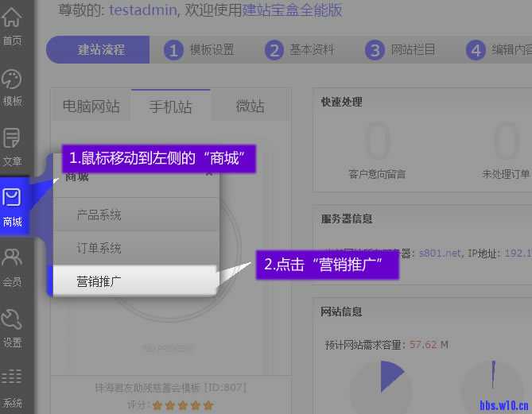Click the 商城 shop icon in sidebar
532x414 pixels.
click(13, 199)
